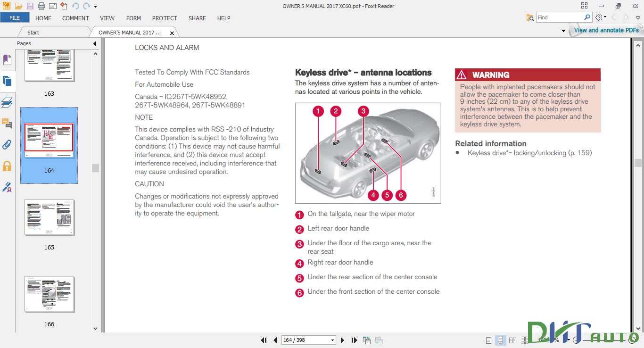This screenshot has width=644, height=348.
Task: Open the Bookmarks panel icon in sidebar
Action: [x=7, y=60]
